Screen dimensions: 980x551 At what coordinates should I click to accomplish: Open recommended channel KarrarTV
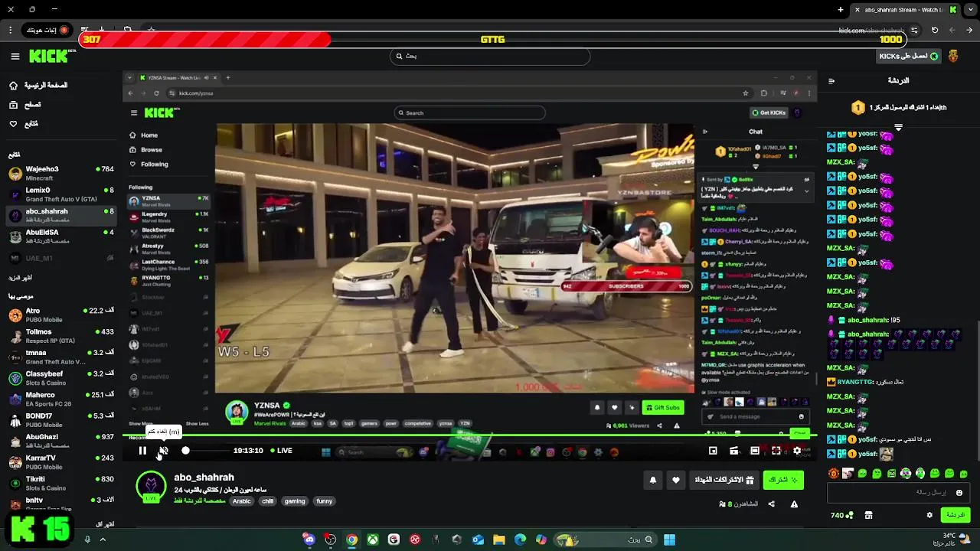(x=61, y=462)
